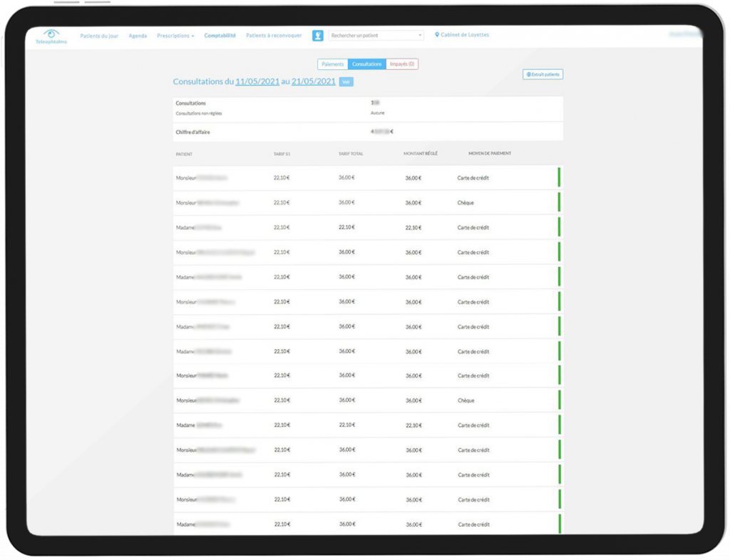Image resolution: width=730 pixels, height=560 pixels.
Task: Click the icon inside Extrait patients button
Action: point(528,74)
